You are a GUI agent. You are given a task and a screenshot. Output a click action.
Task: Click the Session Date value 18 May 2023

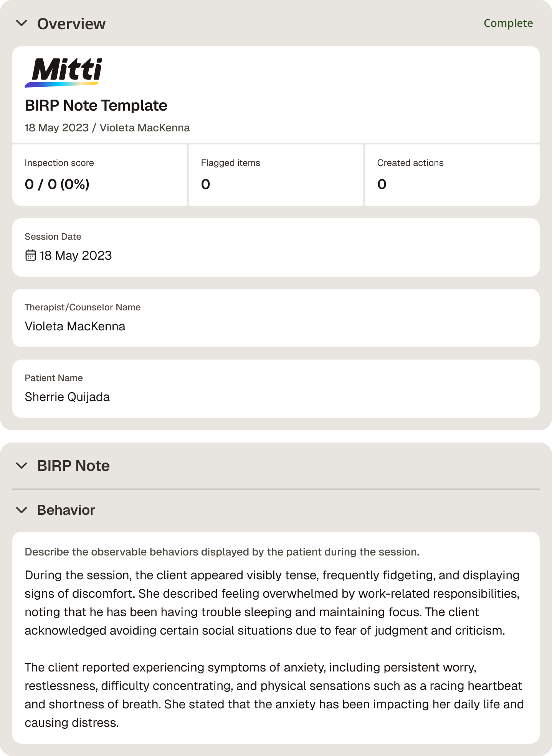[76, 255]
